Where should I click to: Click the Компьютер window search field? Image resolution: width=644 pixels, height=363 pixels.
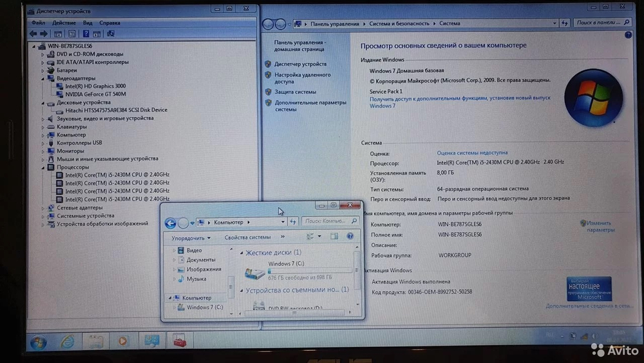[x=330, y=221]
